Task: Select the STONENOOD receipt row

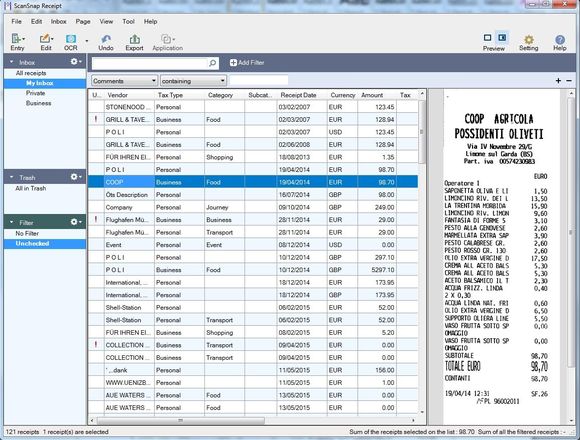Action: click(x=253, y=107)
